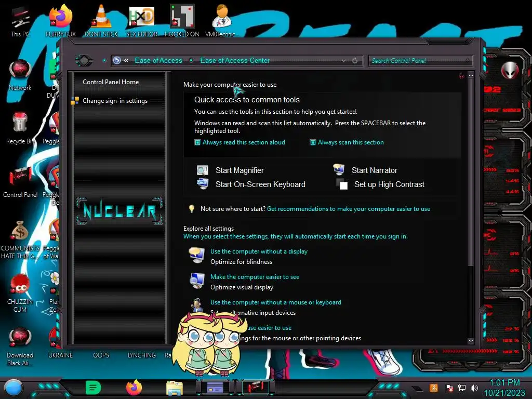This screenshot has width=532, height=399.
Task: Click On-Screen Keyboard icon
Action: click(x=203, y=184)
